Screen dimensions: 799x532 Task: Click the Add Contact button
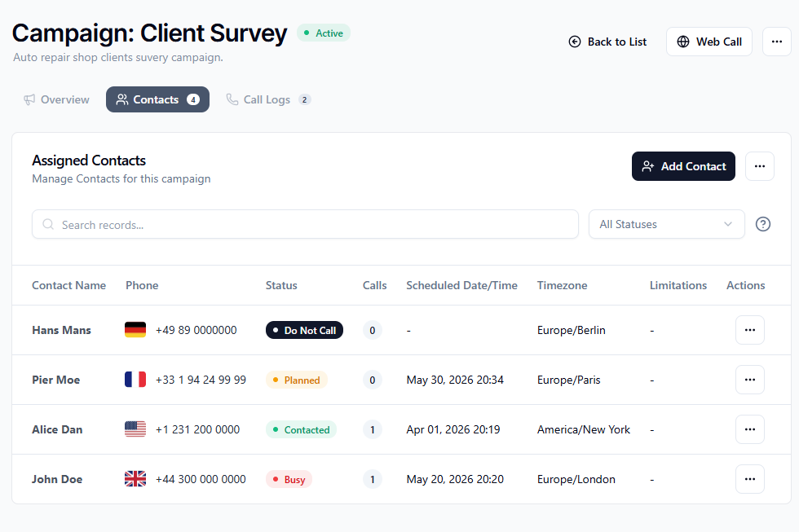click(x=683, y=166)
